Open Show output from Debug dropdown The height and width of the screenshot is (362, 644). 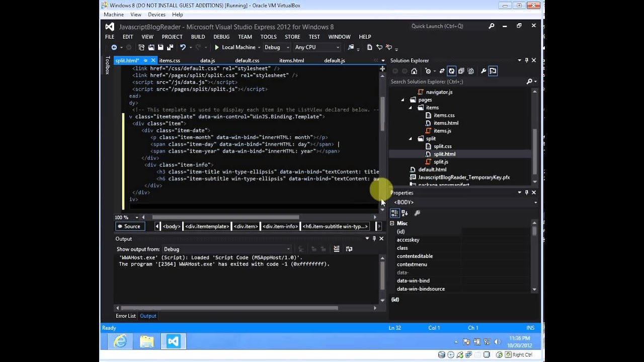click(x=288, y=249)
